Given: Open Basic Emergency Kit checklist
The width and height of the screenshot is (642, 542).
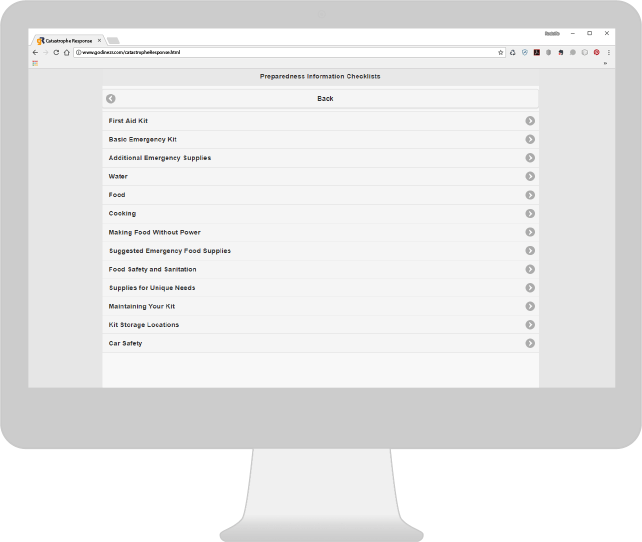Looking at the screenshot, I should (x=320, y=140).
